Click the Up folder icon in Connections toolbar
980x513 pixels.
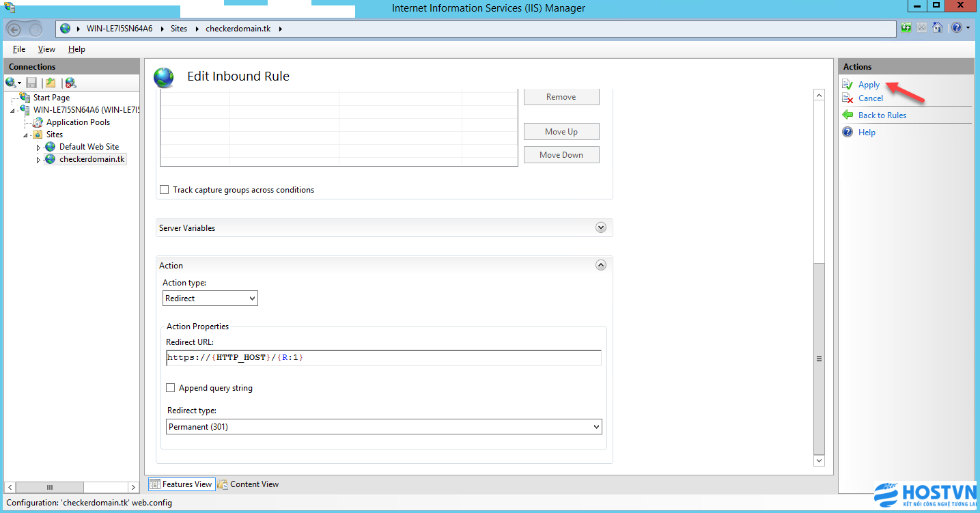click(x=51, y=83)
